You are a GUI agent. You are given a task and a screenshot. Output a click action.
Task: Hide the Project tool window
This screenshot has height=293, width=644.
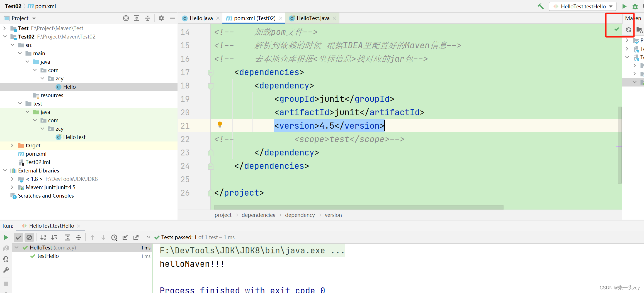point(172,18)
